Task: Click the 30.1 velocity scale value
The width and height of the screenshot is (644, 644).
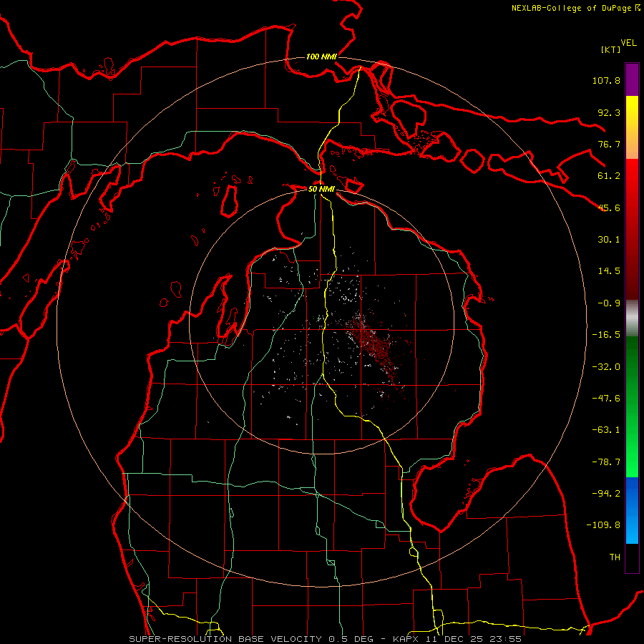Action: [x=609, y=240]
